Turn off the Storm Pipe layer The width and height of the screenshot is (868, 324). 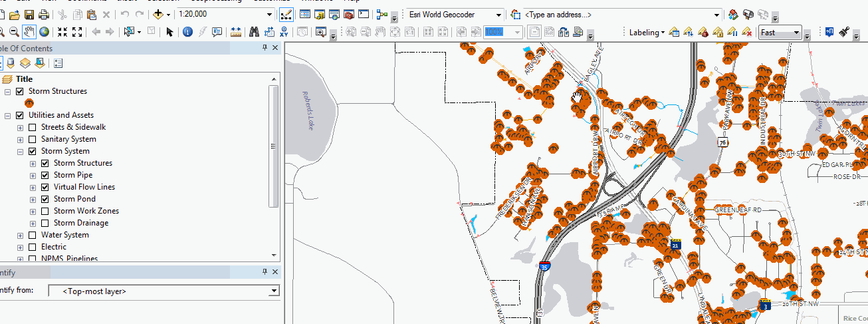click(45, 175)
